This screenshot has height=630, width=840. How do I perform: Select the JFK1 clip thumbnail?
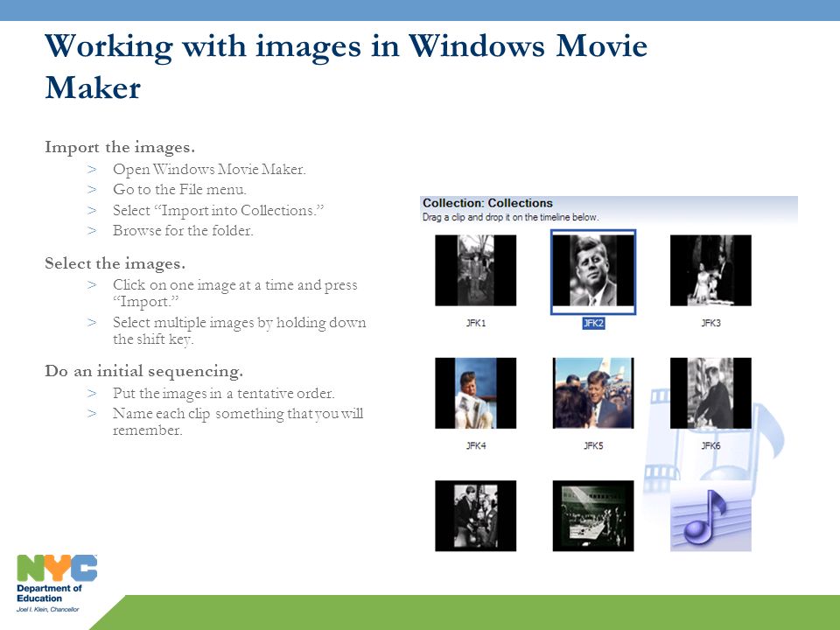pyautogui.click(x=475, y=270)
